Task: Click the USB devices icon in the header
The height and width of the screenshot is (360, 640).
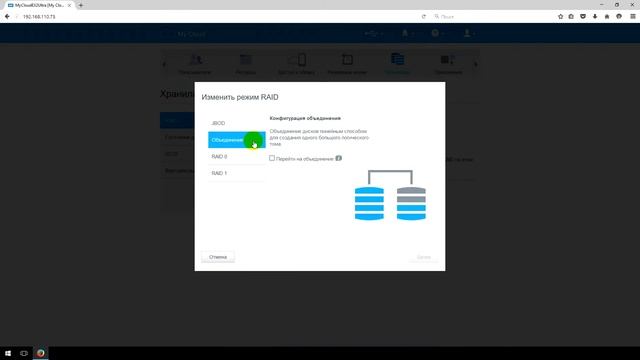Action: click(x=371, y=33)
